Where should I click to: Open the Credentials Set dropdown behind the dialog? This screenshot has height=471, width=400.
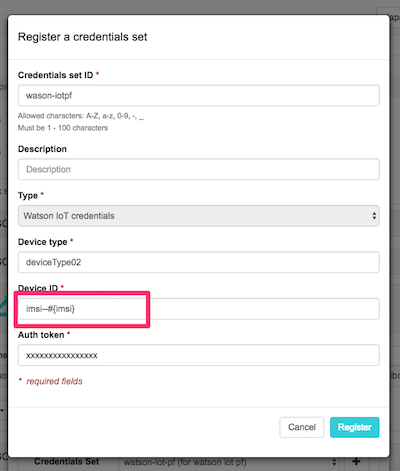(x=230, y=462)
